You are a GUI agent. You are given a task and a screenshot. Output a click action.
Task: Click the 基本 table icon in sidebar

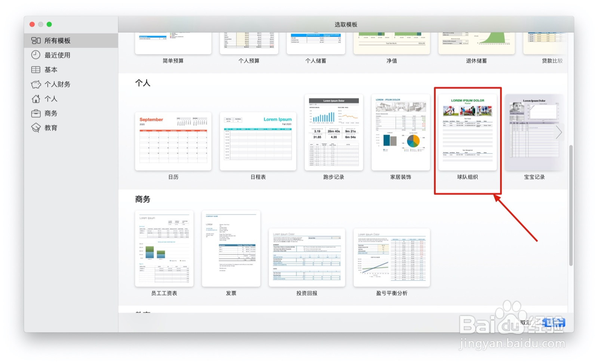pyautogui.click(x=36, y=70)
